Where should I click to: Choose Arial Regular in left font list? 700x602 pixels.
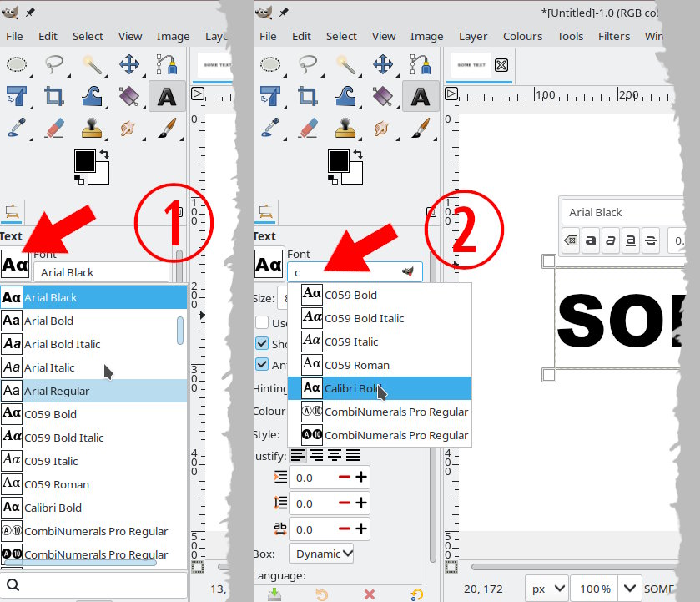pos(93,391)
